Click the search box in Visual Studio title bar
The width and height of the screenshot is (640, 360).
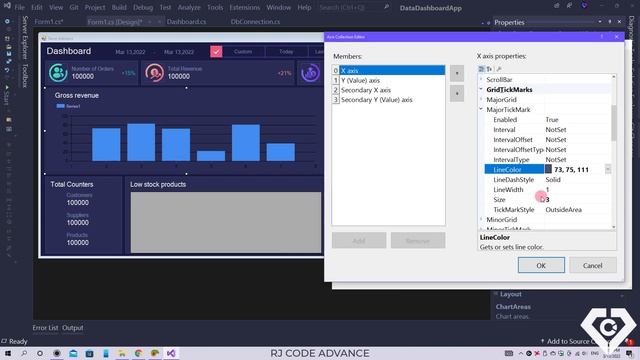(x=353, y=7)
